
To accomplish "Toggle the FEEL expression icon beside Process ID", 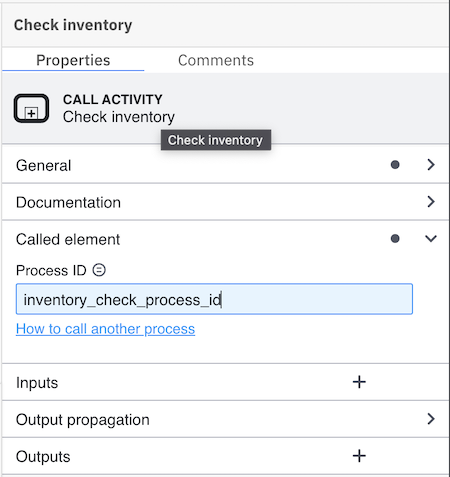I will [x=99, y=270].
